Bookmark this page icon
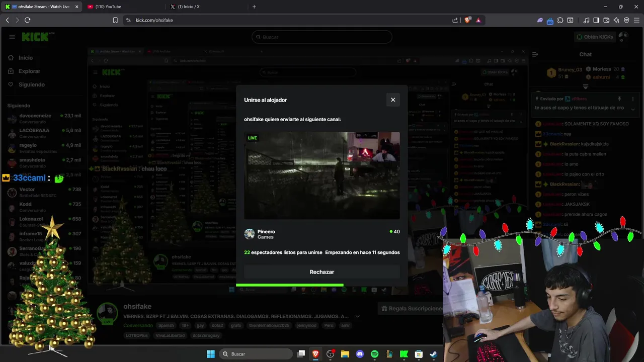Viewport: 644px width, 362px height. [115, 20]
